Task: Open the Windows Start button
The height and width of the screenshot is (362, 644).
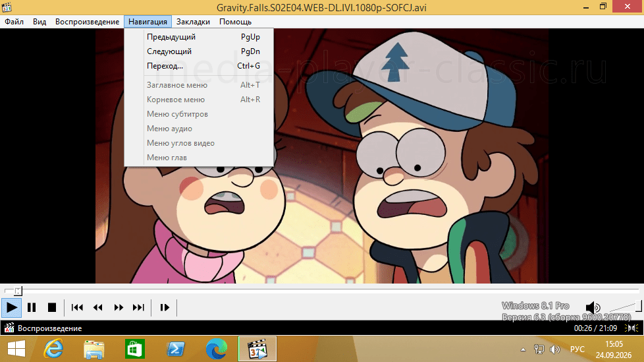Action: (x=16, y=349)
